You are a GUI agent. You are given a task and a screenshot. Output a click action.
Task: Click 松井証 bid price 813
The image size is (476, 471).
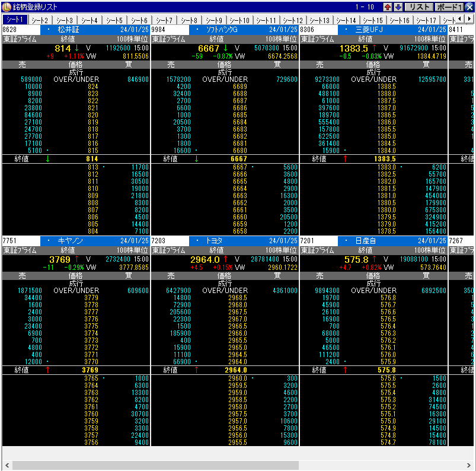(93, 167)
